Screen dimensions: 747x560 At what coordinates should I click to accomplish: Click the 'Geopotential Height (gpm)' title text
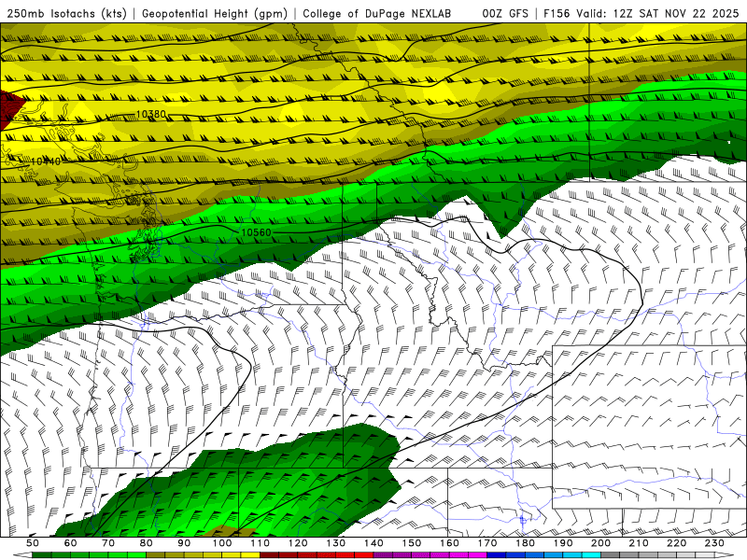[215, 14]
